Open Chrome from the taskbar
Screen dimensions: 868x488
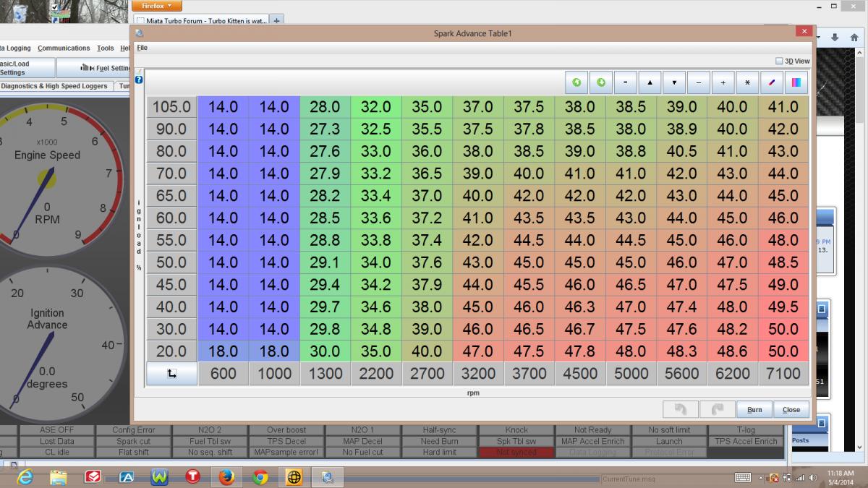tap(260, 477)
